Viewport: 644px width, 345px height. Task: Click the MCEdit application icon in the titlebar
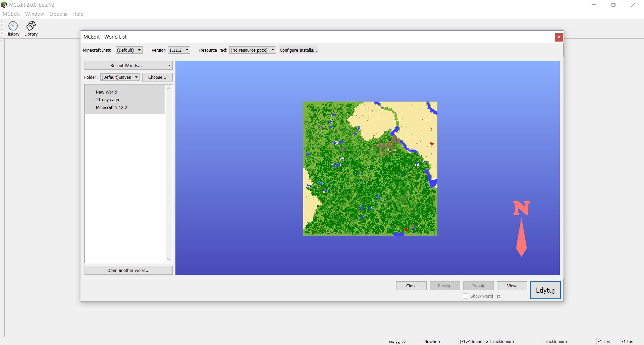click(4, 4)
